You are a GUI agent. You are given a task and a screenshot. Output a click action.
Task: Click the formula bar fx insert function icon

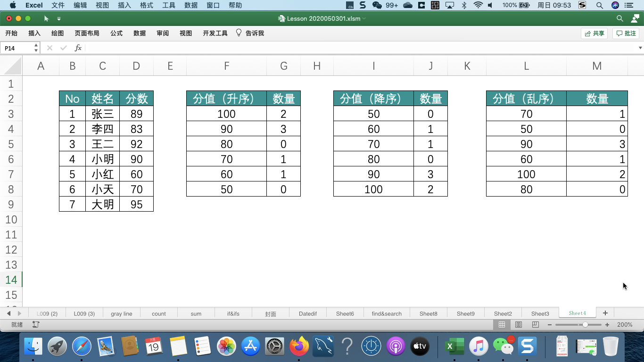point(78,48)
